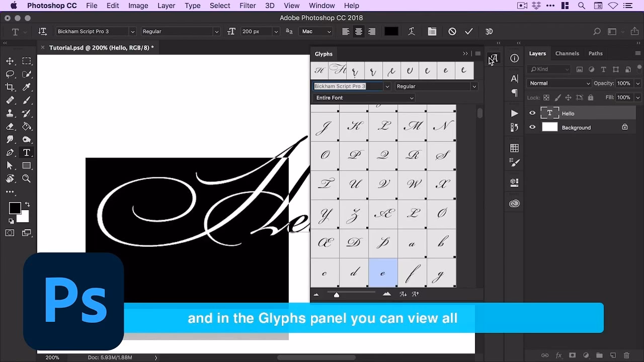Hide the Hello text layer
The image size is (644, 362).
[x=532, y=113]
